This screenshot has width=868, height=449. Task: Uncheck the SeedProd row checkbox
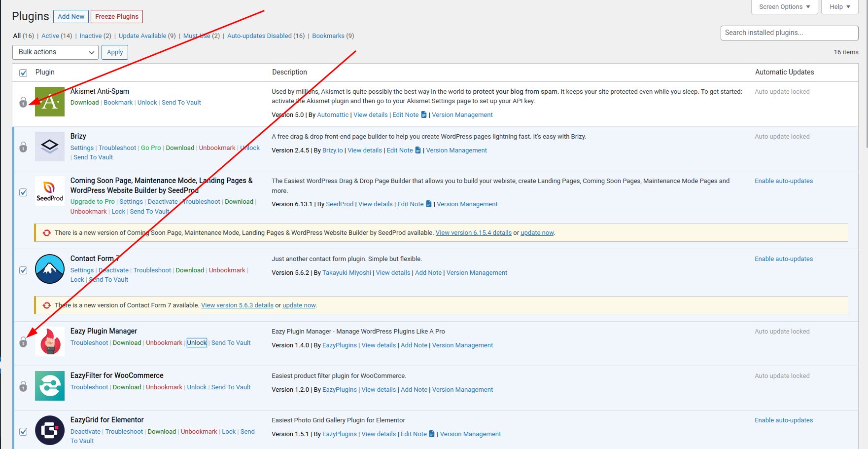coord(23,192)
